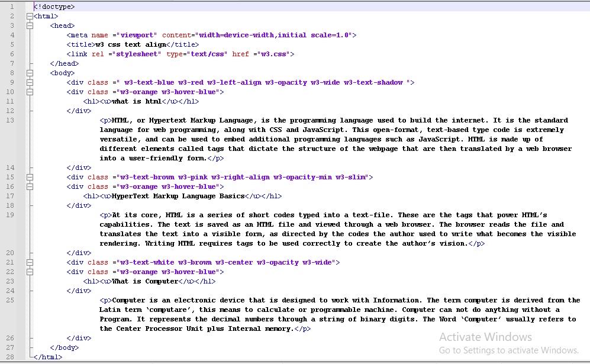
Task: Collapse the body tag fold on line 8
Action: point(29,73)
